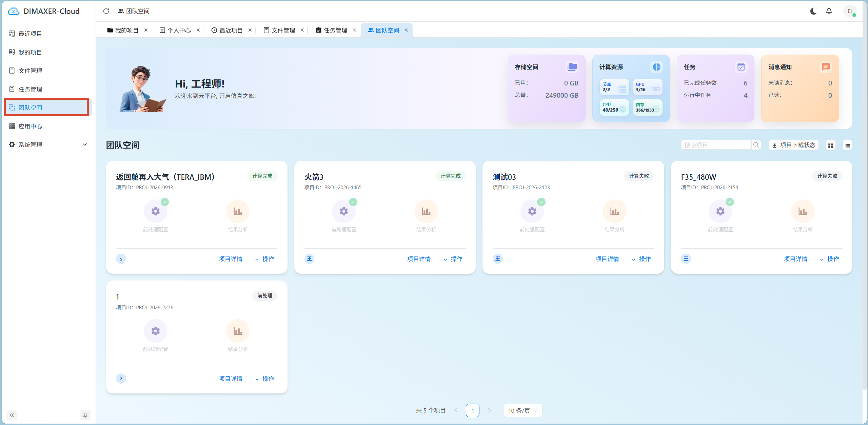Collapse the sidebar with double-arrow button
868x425 pixels.
(x=12, y=415)
